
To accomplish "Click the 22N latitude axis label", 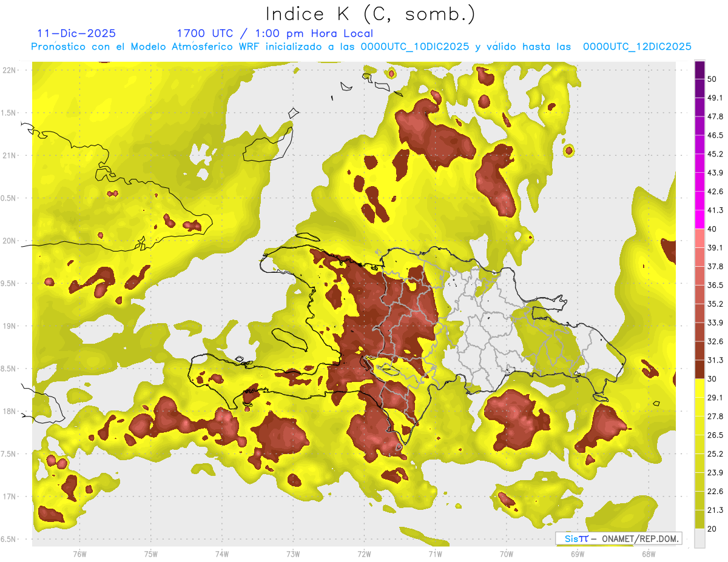I will [9, 70].
